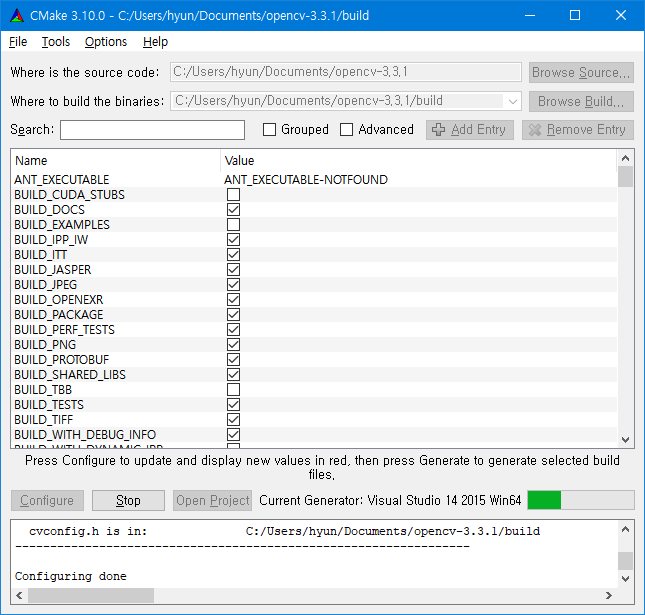Uncheck the BUILD_PERF_TESTS checkbox
Image resolution: width=645 pixels, height=615 pixels.
click(233, 330)
